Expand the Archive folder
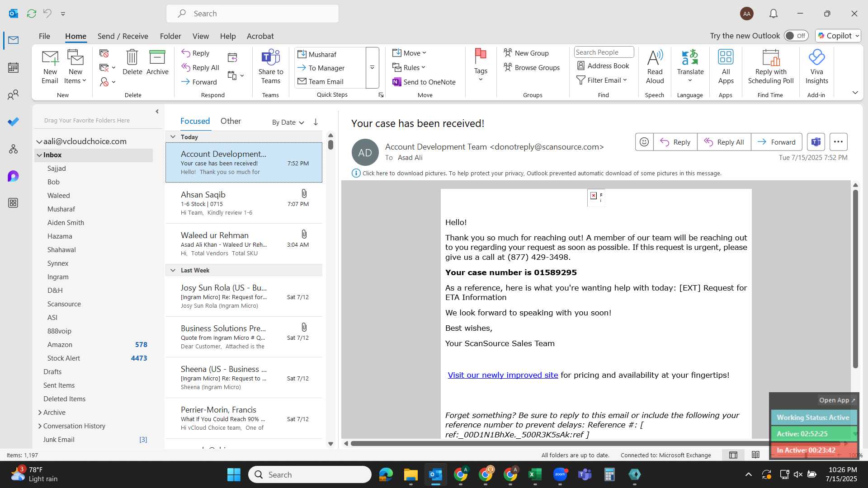This screenshot has width=868, height=488. click(40, 413)
